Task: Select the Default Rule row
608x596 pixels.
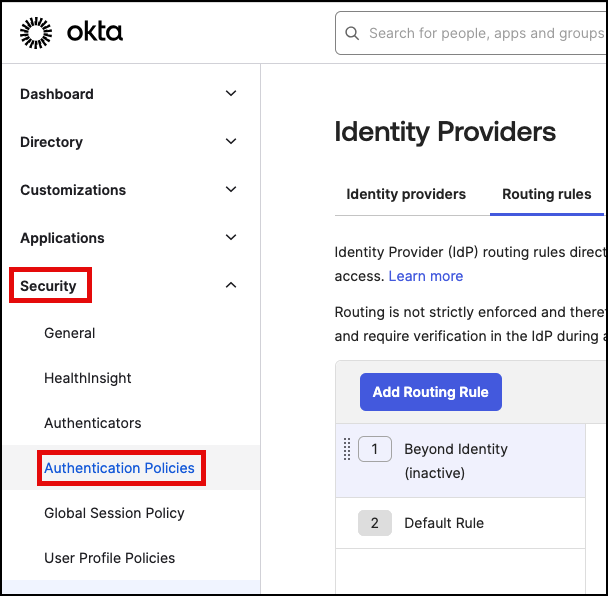Action: [x=444, y=523]
